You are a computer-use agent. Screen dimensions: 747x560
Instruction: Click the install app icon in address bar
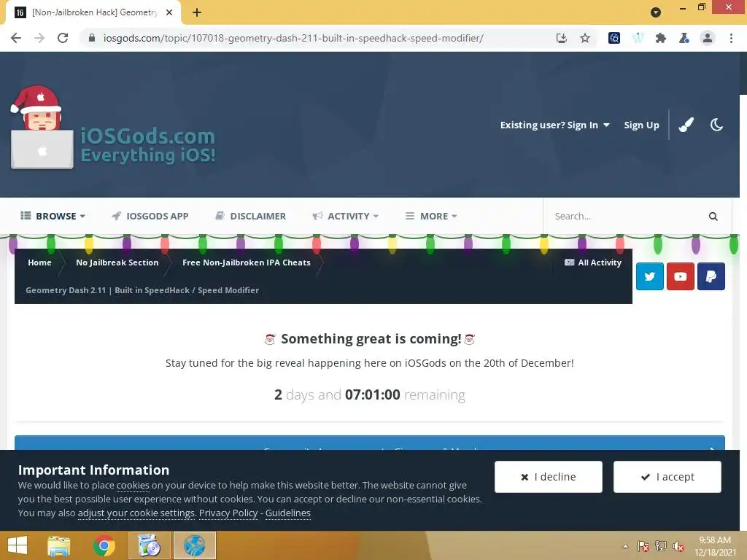(x=562, y=38)
